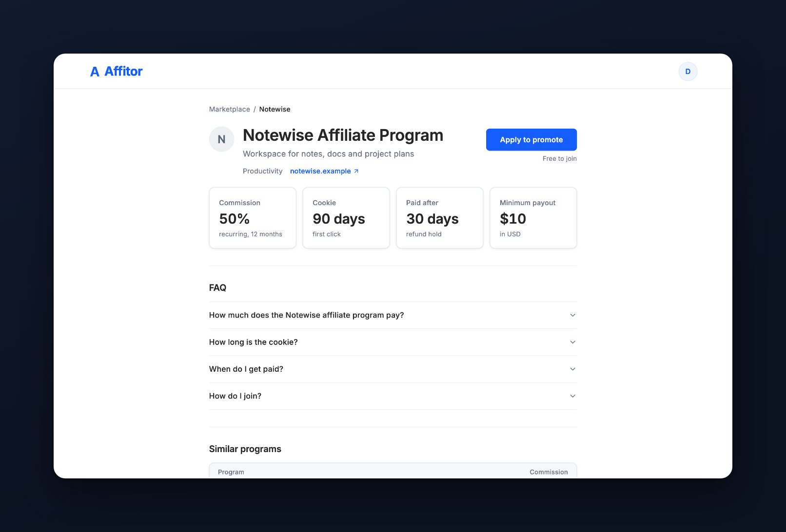This screenshot has width=786, height=532.
Task: Click the Notewise N program avatar
Action: 221,139
